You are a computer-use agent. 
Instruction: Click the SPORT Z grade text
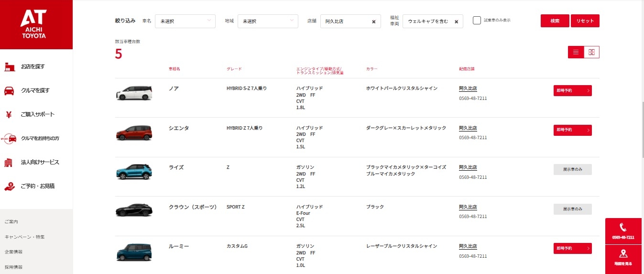[236, 207]
